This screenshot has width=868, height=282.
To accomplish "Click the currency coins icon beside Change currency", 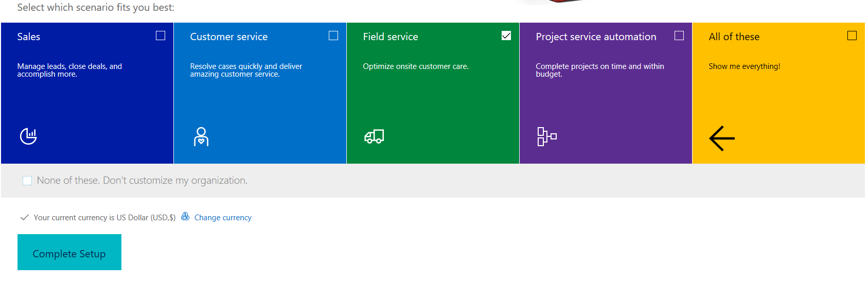I will 185,217.
